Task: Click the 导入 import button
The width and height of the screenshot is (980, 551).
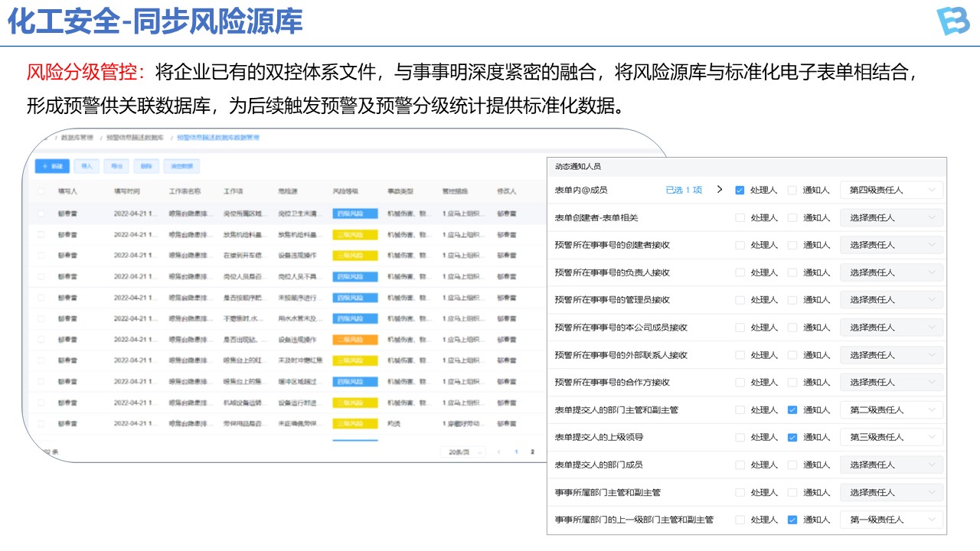Action: point(87,166)
